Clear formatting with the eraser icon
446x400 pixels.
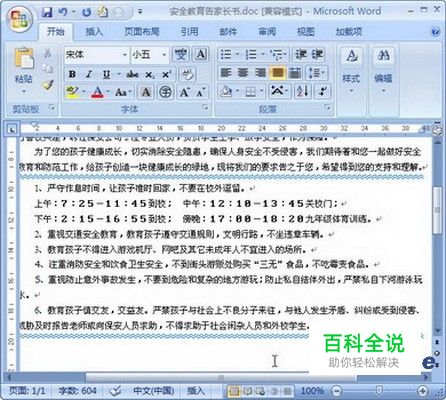click(x=187, y=74)
